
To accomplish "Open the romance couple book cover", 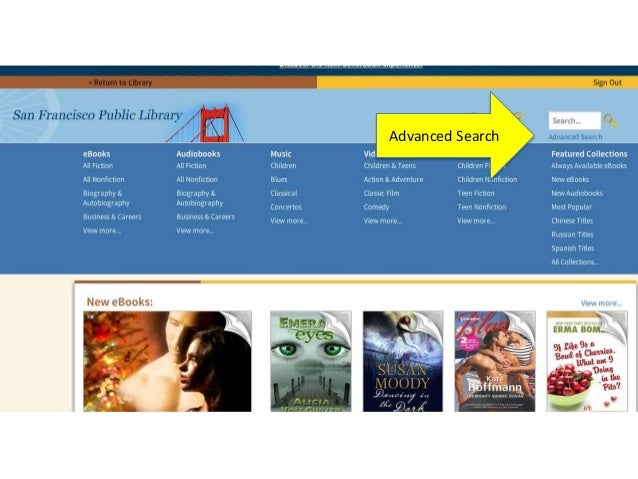I will [167, 361].
